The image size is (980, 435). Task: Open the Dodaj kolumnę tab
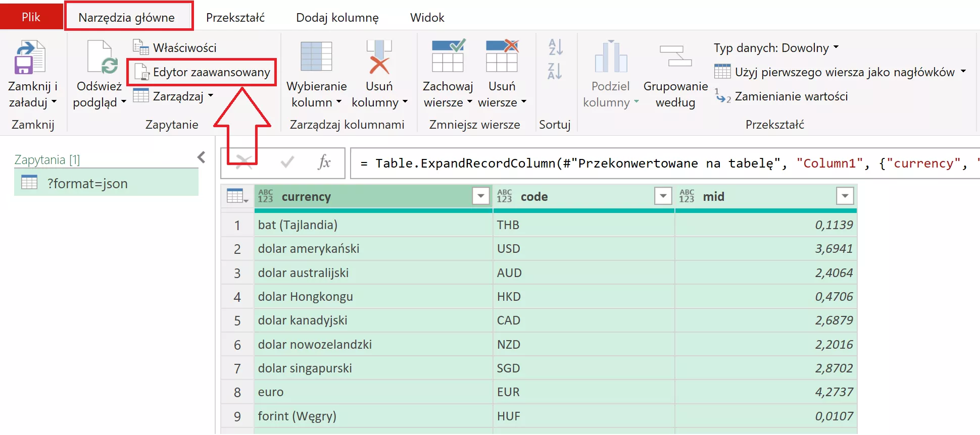click(x=337, y=18)
